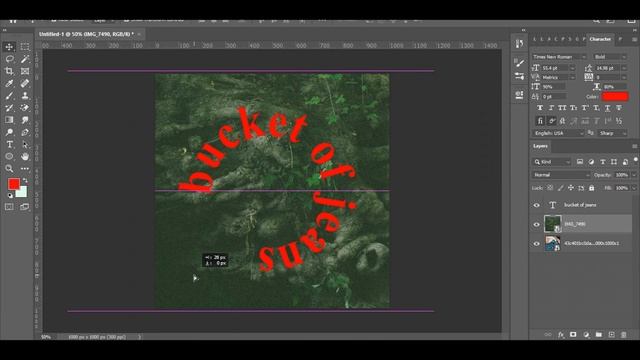Open the Opacity slider dropdown
Screen dimensions: 640x360
coord(634,175)
